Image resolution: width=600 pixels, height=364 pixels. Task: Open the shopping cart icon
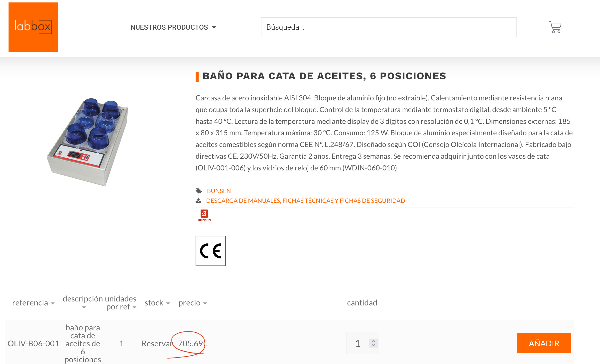tap(555, 27)
